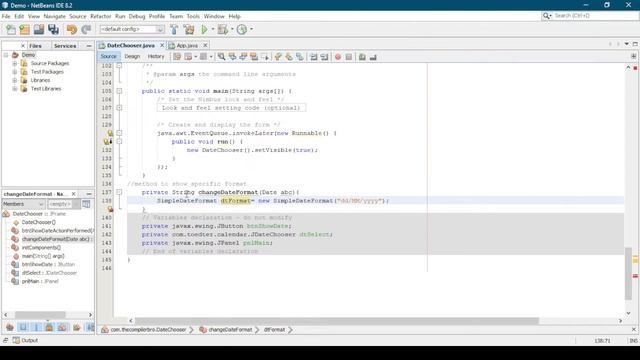Click the Open Project toolbar icon
The height and width of the screenshot is (360, 640).
tap(39, 29)
